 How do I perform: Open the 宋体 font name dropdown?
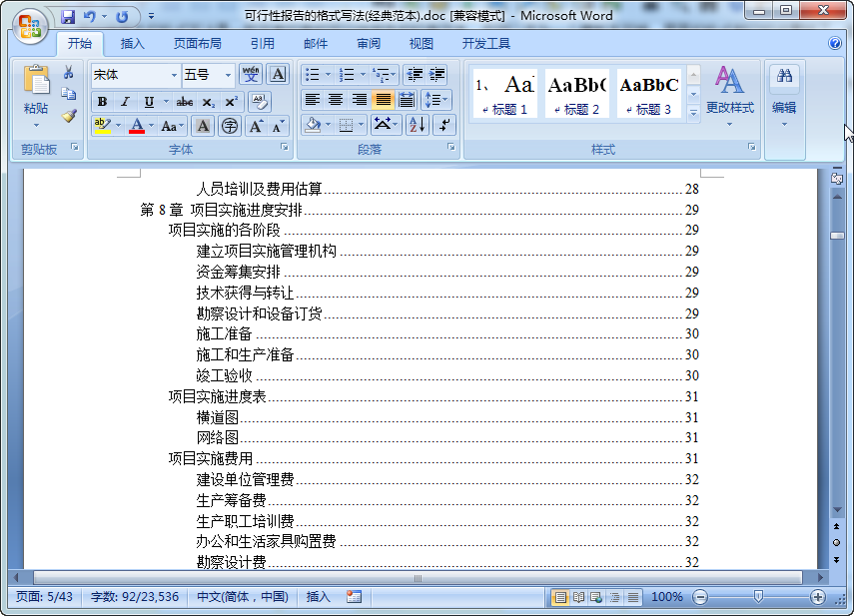point(174,75)
